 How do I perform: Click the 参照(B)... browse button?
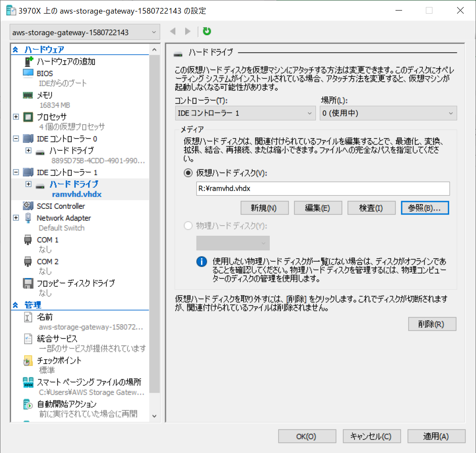425,208
